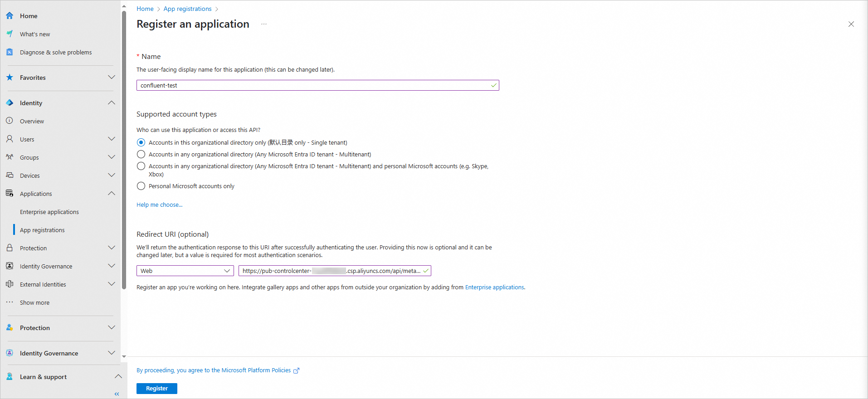The height and width of the screenshot is (399, 868).
Task: Expand Identity Governance submenu chevron under Identity
Action: (x=112, y=266)
